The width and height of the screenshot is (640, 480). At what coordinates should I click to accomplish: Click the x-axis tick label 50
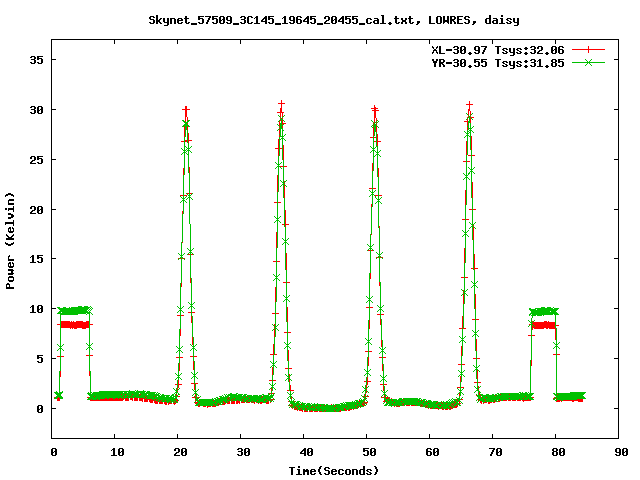pos(369,452)
